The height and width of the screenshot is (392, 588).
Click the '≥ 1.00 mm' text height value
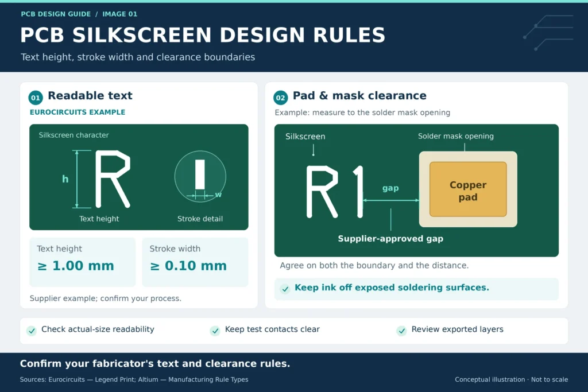[x=76, y=266]
